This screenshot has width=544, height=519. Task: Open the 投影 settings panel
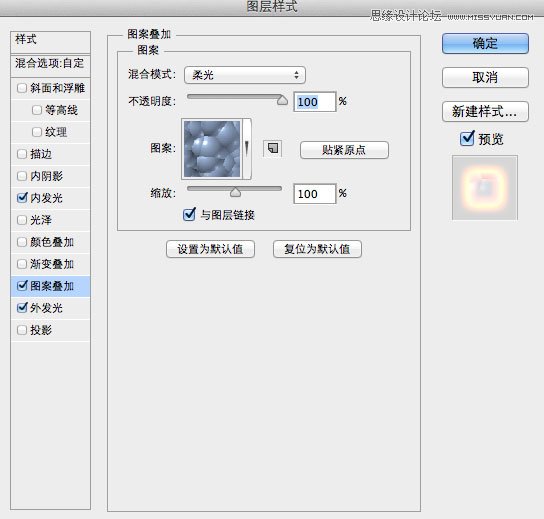pos(41,330)
